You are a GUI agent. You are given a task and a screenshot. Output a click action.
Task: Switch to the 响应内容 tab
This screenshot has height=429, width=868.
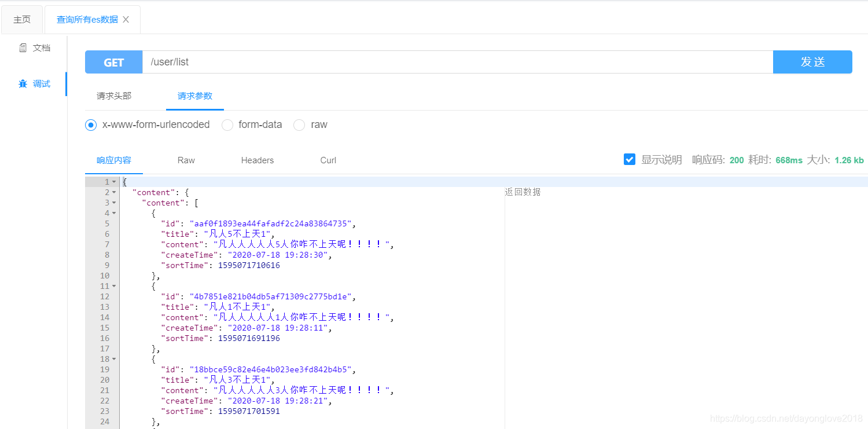[114, 160]
